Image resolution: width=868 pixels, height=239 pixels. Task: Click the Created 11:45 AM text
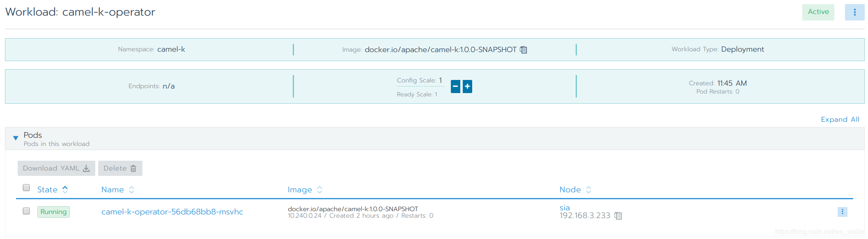pos(718,83)
